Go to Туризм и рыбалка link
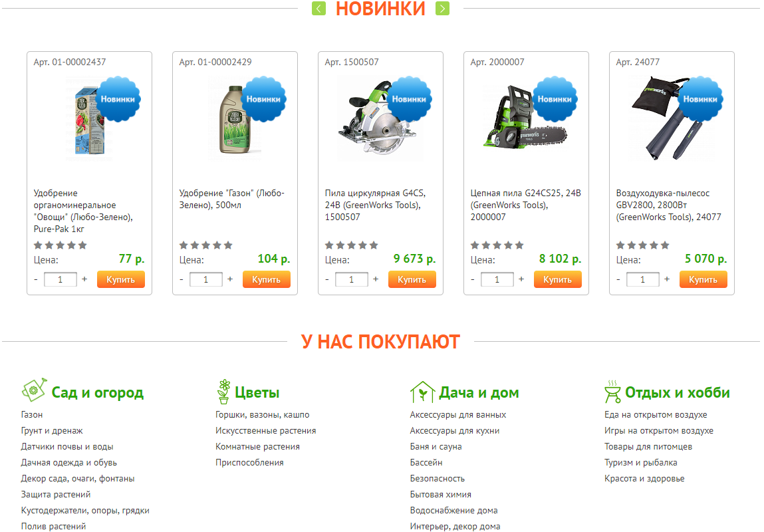Image resolution: width=764 pixels, height=532 pixels. click(641, 462)
